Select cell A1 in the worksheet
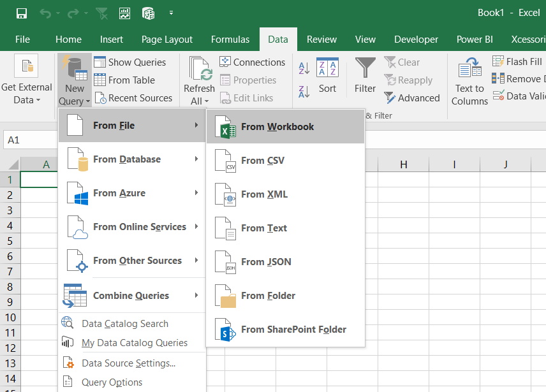The width and height of the screenshot is (546, 392). [x=39, y=180]
